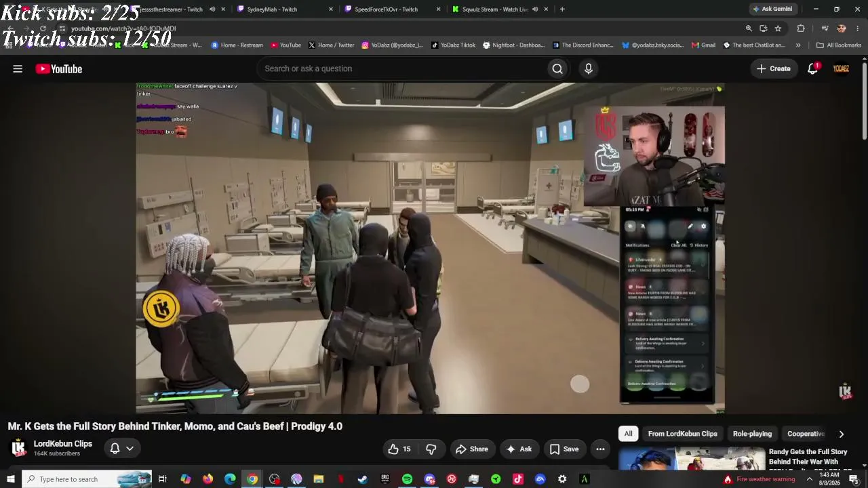This screenshot has height=488, width=868.
Task: Open Ask Gemini in Chrome
Action: (772, 9)
